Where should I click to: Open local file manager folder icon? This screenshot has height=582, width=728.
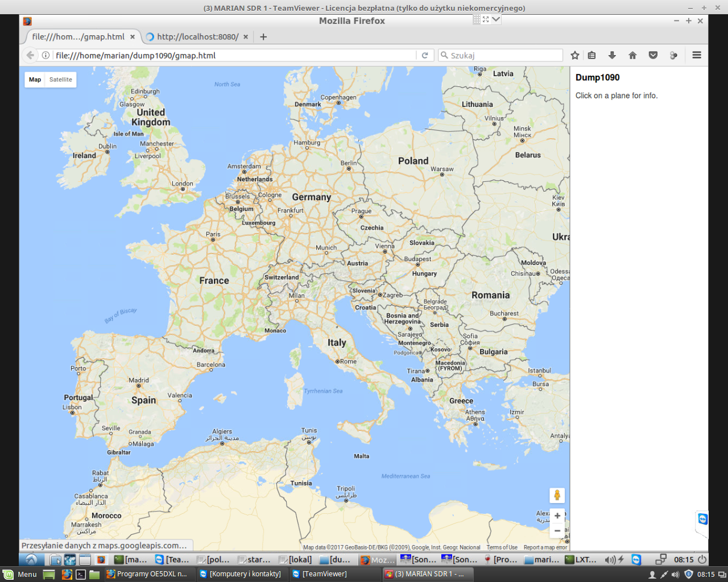(94, 574)
